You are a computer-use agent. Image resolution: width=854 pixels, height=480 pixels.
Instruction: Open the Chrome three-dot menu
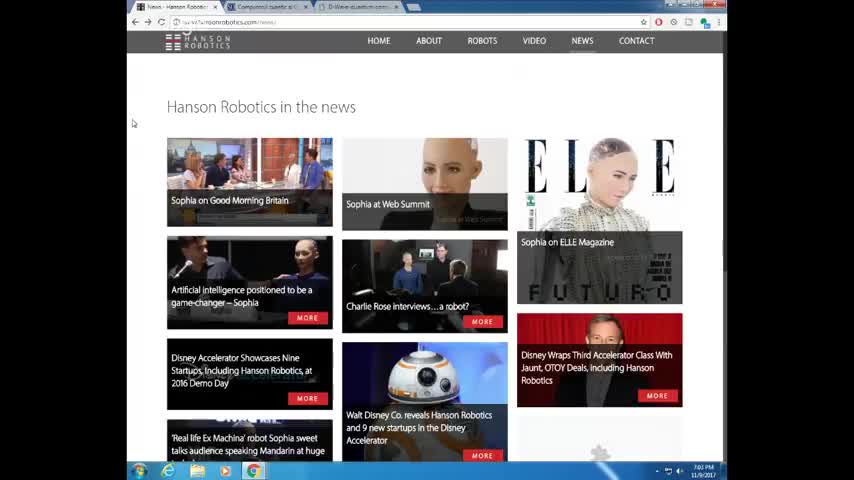(x=719, y=22)
